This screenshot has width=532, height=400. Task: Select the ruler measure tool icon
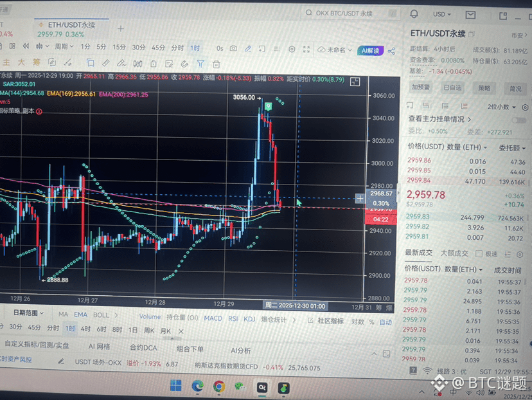click(106, 63)
